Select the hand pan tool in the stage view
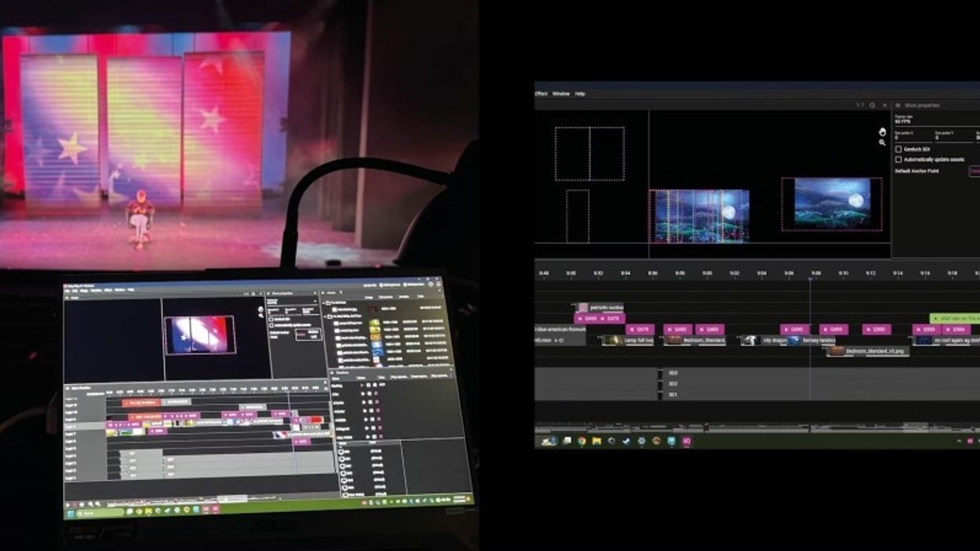Screen dimensions: 980x551 (882, 132)
